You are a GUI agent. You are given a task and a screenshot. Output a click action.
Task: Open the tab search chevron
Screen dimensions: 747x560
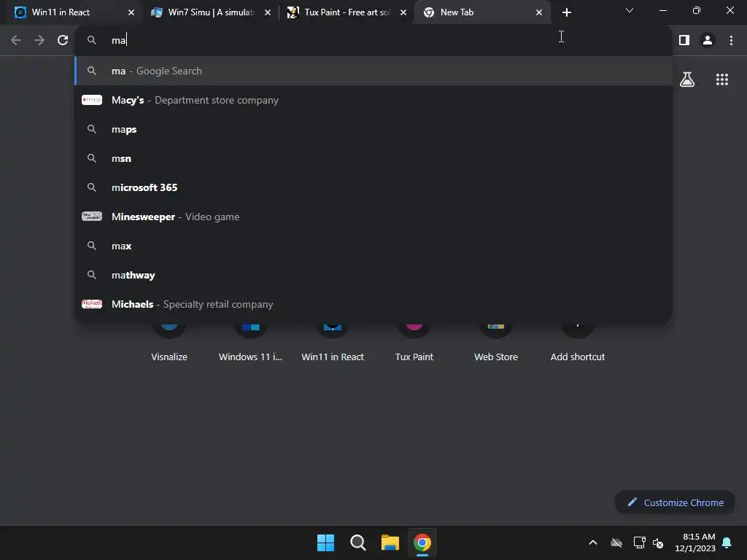[x=630, y=10]
